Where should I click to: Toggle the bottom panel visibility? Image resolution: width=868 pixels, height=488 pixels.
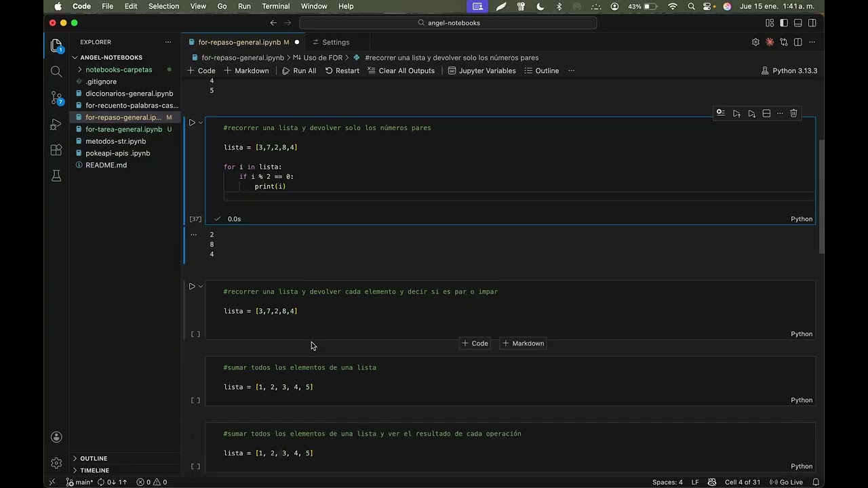point(798,23)
